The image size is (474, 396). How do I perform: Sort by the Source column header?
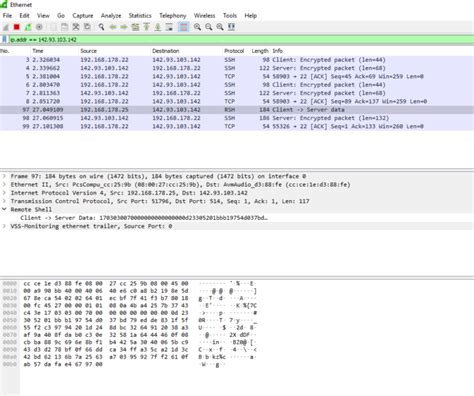click(x=88, y=51)
